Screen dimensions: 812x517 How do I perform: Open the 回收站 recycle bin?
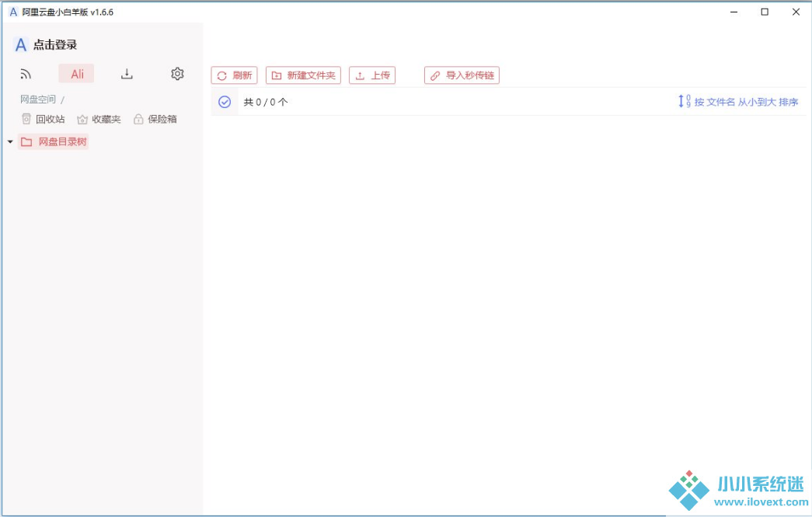(x=44, y=119)
